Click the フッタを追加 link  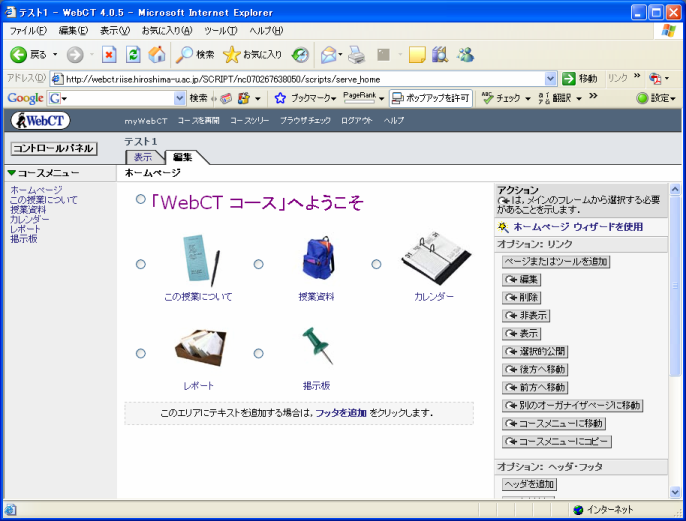341,413
